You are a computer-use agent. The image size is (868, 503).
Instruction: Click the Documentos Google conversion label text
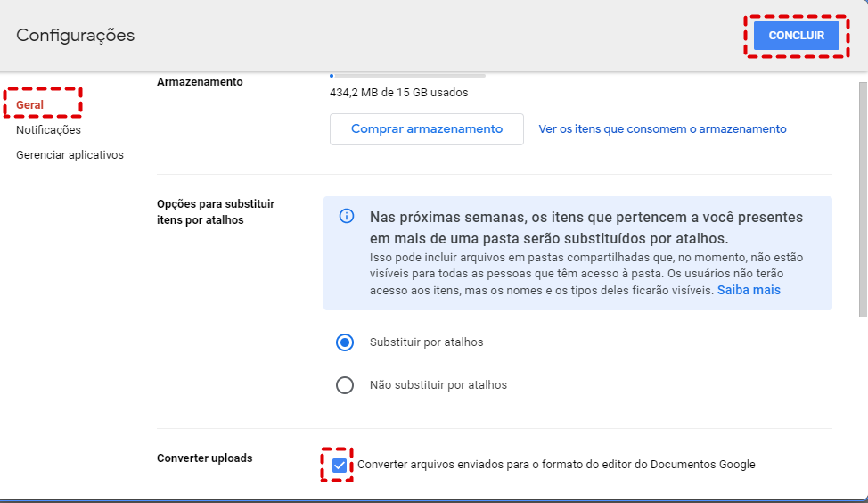click(x=556, y=465)
